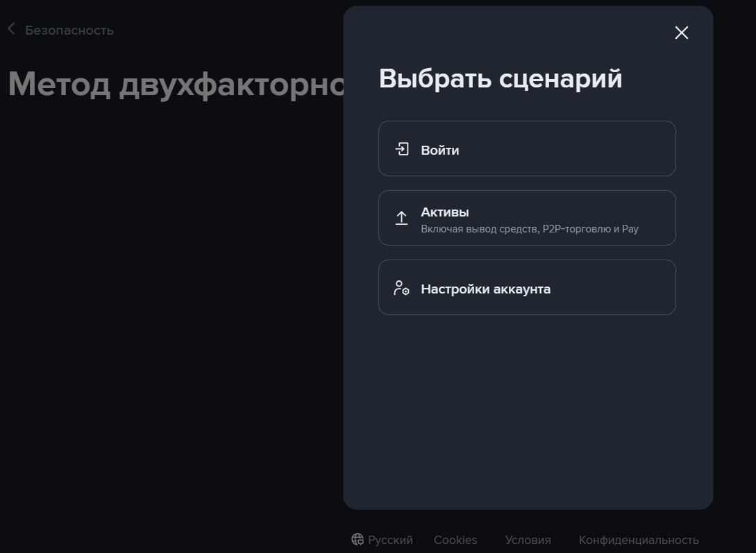Click the login arrow icon in Войти
The image size is (756, 553).
coord(402,149)
